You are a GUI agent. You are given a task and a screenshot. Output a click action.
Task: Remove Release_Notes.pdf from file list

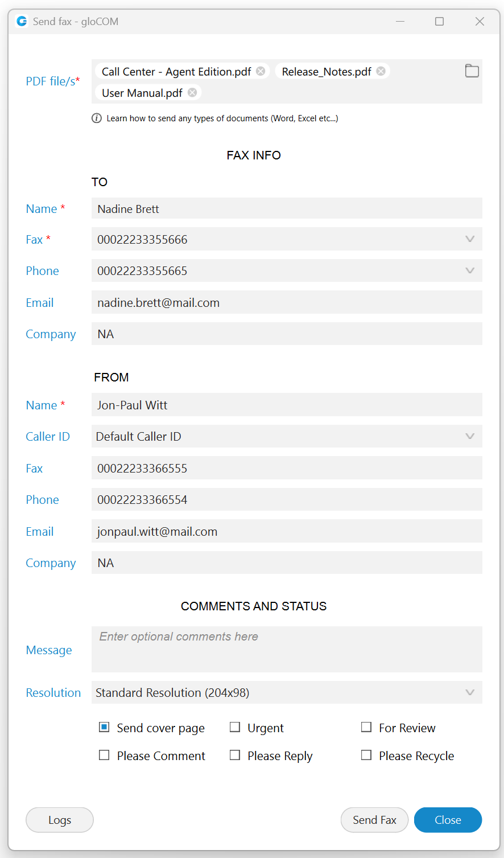(x=381, y=71)
